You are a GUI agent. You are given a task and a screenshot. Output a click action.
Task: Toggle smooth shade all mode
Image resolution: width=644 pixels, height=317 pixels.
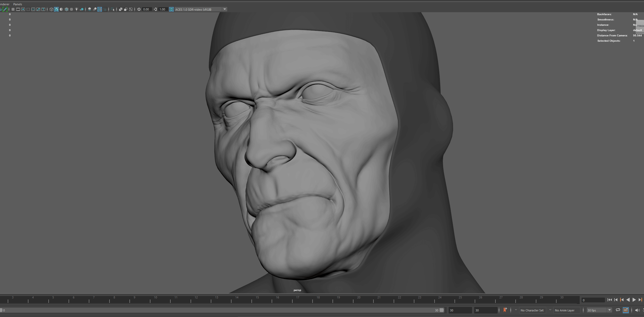pyautogui.click(x=56, y=9)
